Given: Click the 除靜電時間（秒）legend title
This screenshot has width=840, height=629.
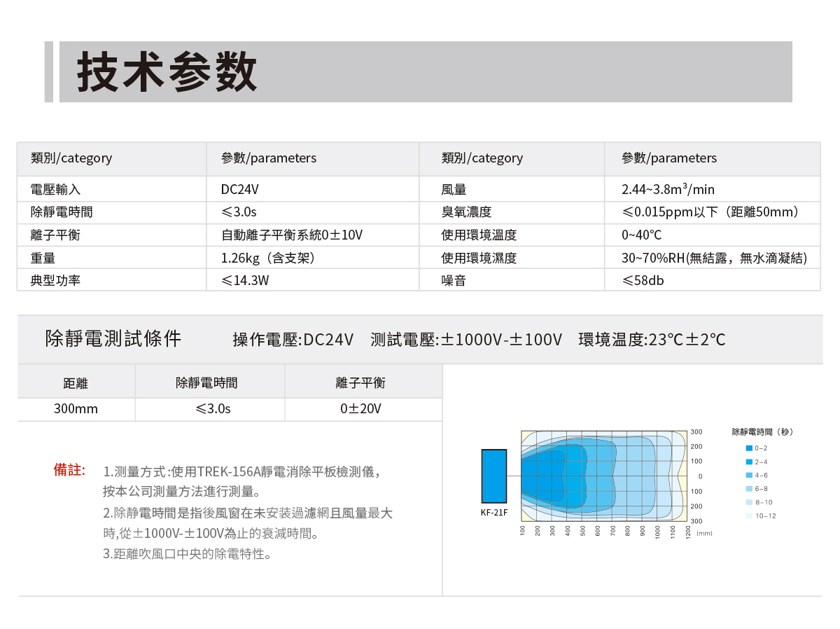Looking at the screenshot, I should click(762, 432).
